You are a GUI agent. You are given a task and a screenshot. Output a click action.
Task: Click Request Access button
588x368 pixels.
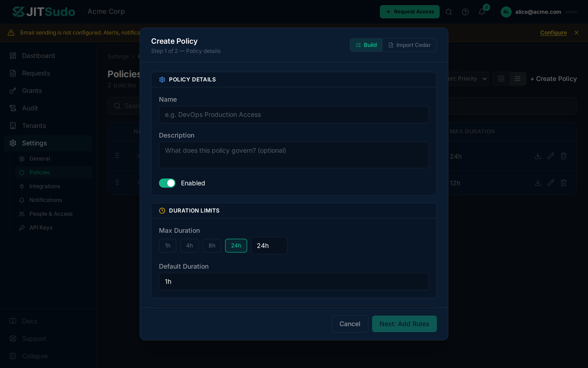pos(409,12)
